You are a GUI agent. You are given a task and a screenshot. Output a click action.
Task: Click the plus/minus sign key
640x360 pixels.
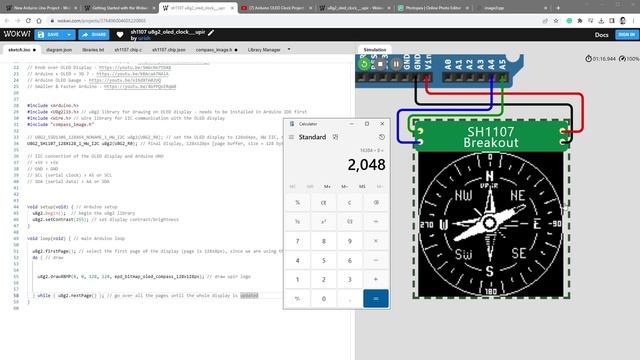click(298, 299)
